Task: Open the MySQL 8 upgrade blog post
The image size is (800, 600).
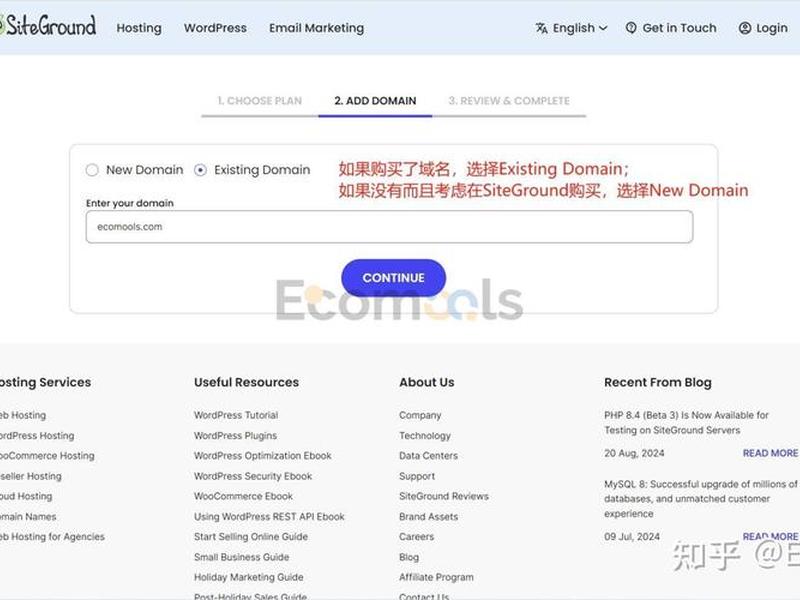Action: pyautogui.click(x=701, y=498)
